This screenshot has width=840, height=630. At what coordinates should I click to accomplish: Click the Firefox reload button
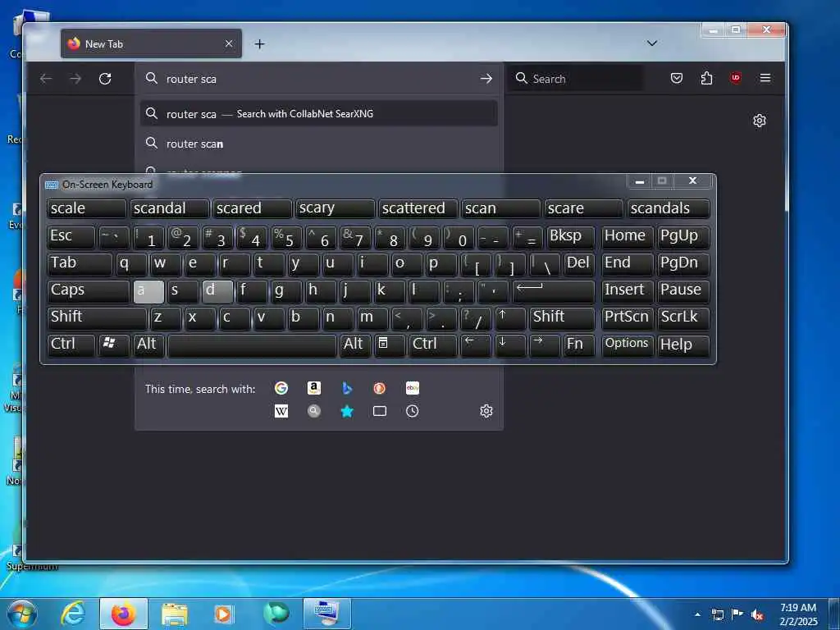pos(105,79)
